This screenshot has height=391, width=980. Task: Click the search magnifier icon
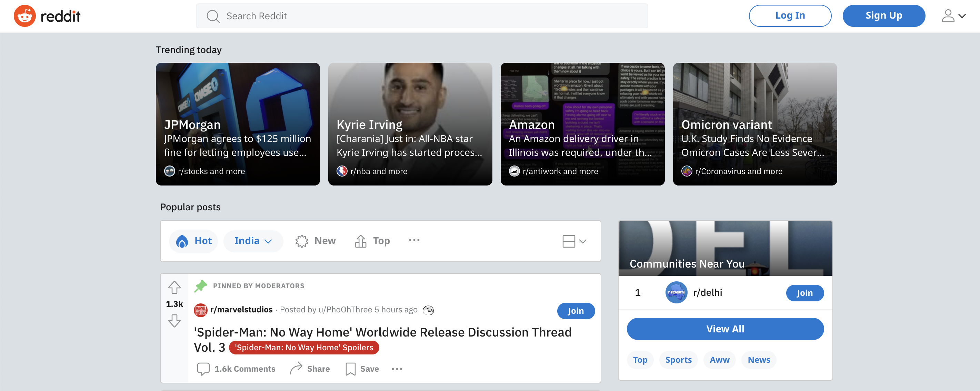[x=213, y=16]
